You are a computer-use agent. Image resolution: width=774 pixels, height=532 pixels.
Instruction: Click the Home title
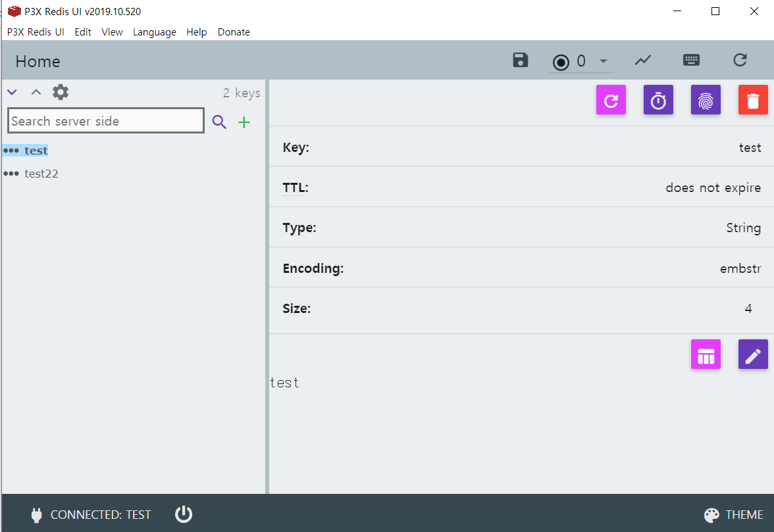(x=38, y=61)
